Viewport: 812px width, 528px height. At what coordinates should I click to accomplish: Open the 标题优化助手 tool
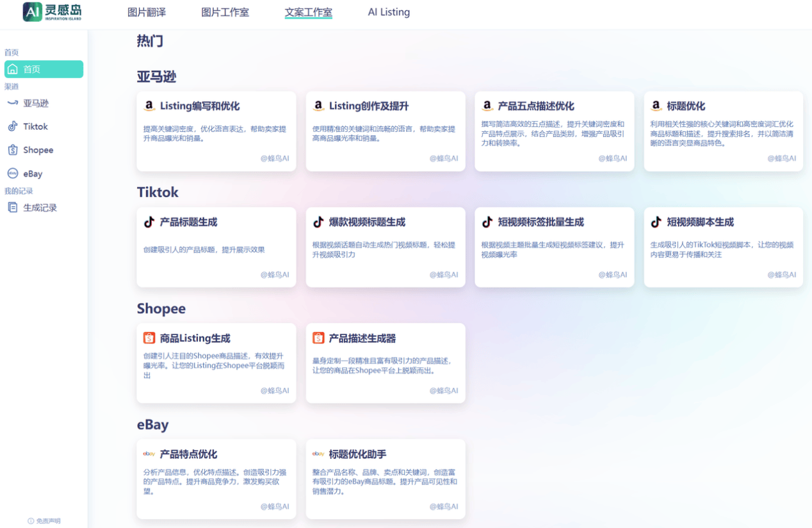coord(386,479)
